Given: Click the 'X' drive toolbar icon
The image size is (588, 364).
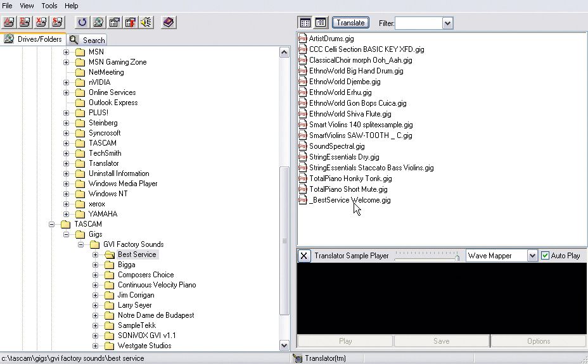Looking at the screenshot, I should [41, 22].
